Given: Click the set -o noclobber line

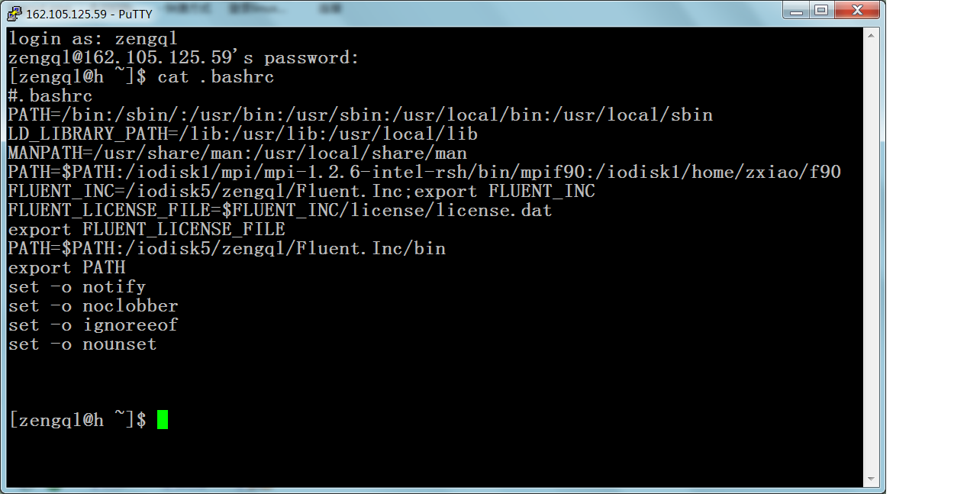Looking at the screenshot, I should click(92, 305).
